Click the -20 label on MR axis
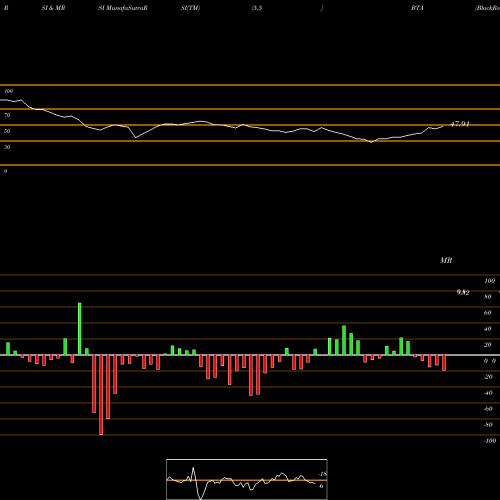This screenshot has width=500, height=500. click(488, 377)
